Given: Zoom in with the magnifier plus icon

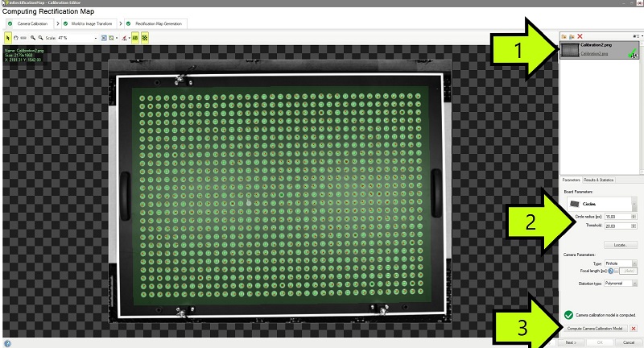Looking at the screenshot, I should click(x=33, y=38).
